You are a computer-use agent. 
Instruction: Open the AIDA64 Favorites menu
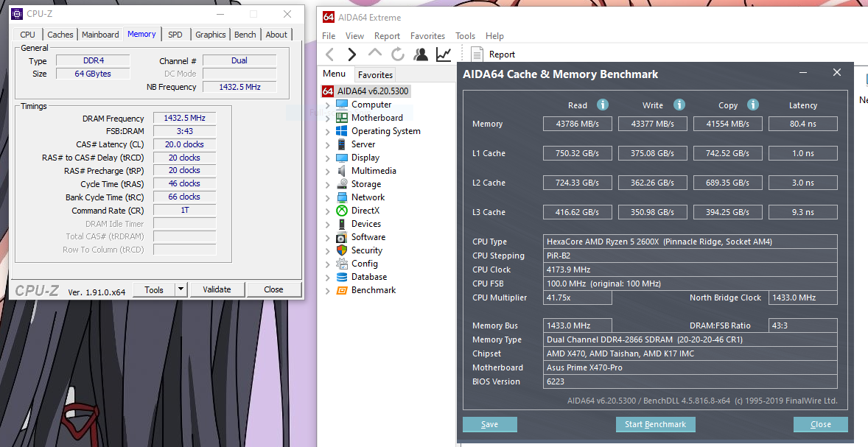[x=427, y=36]
